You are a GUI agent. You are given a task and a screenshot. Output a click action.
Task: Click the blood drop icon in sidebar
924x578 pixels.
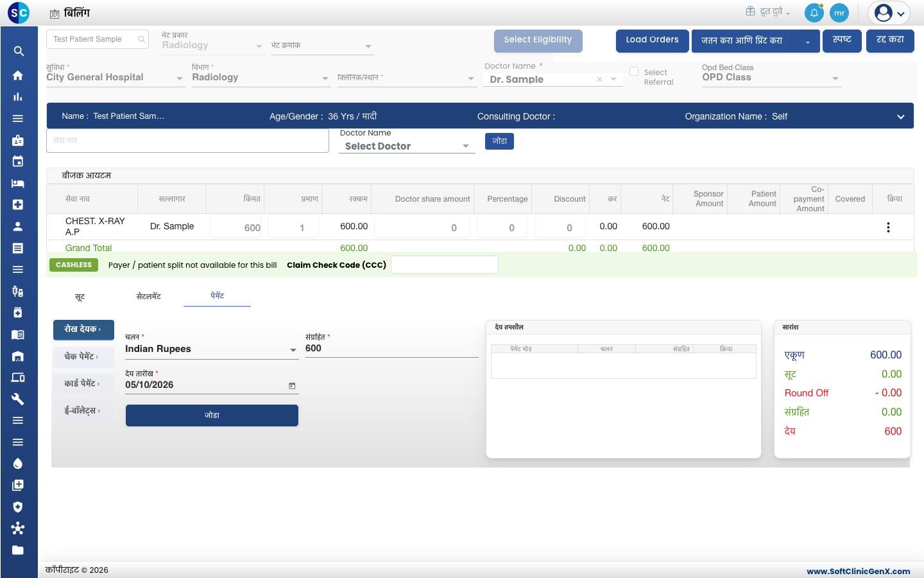click(18, 464)
